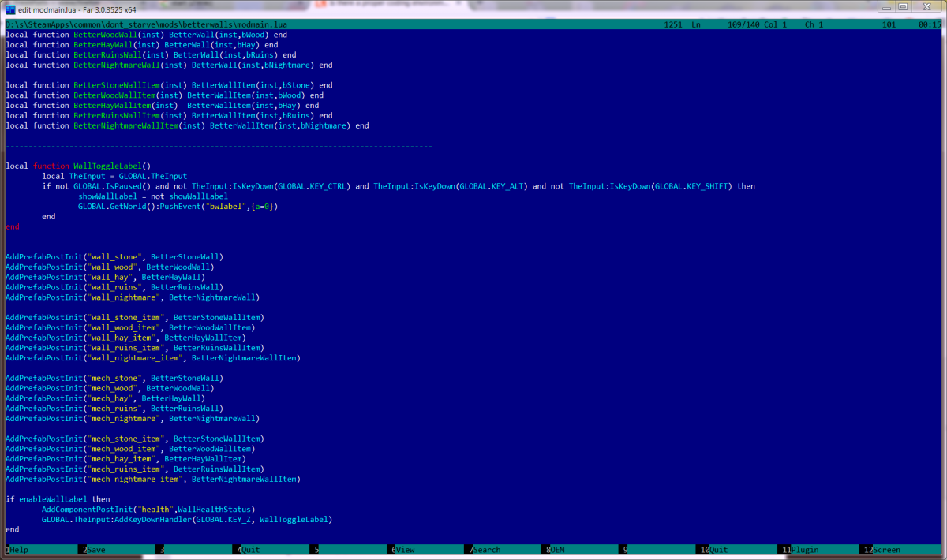Viewport: 947px width, 560px height.
Task: Click the 'if enableWallLabel then' line
Action: 58,499
